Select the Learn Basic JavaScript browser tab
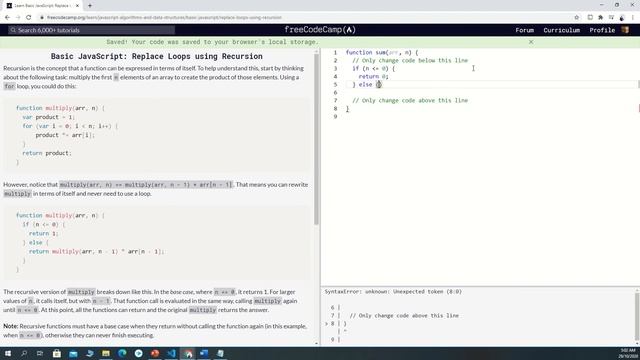This screenshot has width=640, height=360. [x=42, y=6]
